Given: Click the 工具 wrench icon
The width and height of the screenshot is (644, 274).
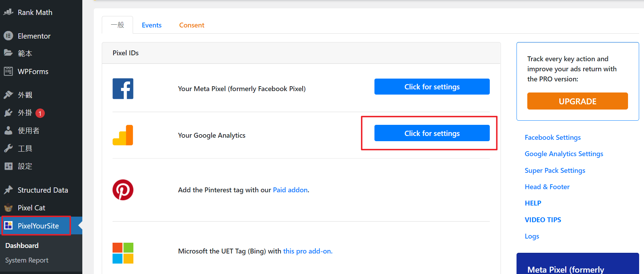Looking at the screenshot, I should click(x=8, y=148).
